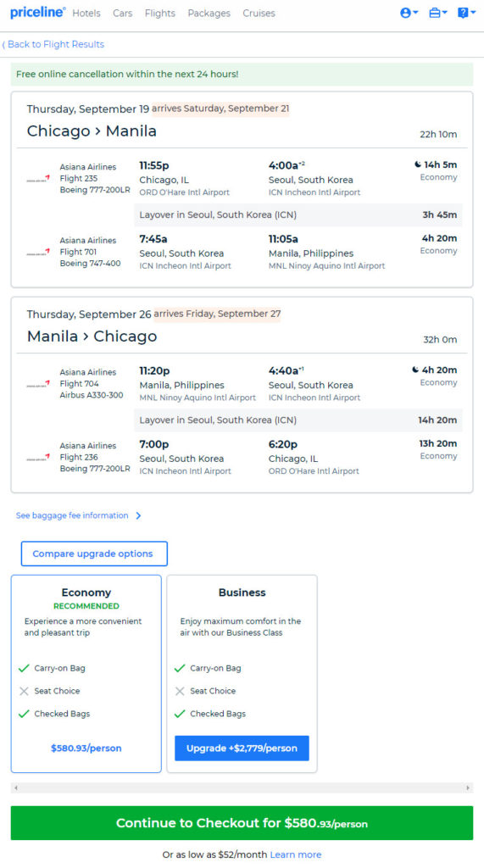Click Compare upgrade options button
This screenshot has width=484, height=868.
point(94,554)
